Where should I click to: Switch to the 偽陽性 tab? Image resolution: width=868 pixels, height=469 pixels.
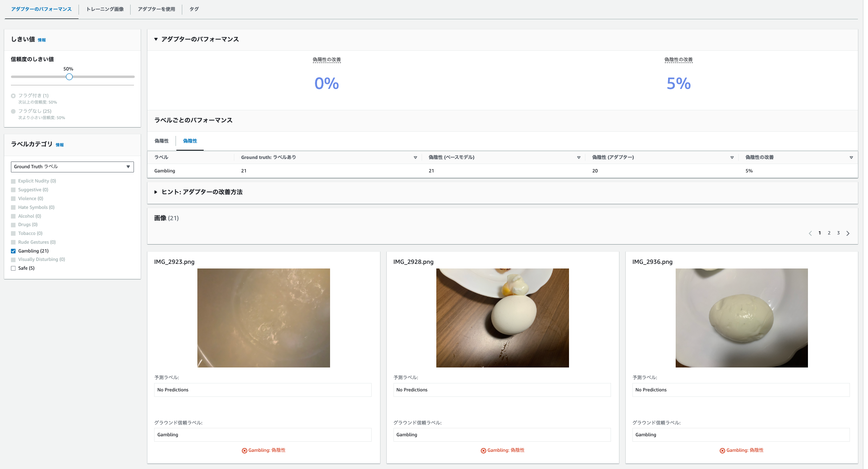[x=162, y=141]
